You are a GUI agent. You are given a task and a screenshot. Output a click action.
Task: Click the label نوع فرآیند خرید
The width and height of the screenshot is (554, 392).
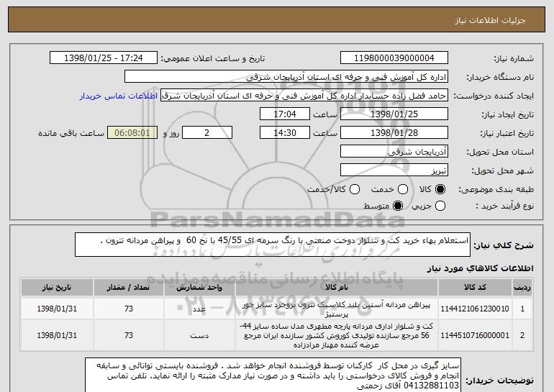(x=504, y=206)
